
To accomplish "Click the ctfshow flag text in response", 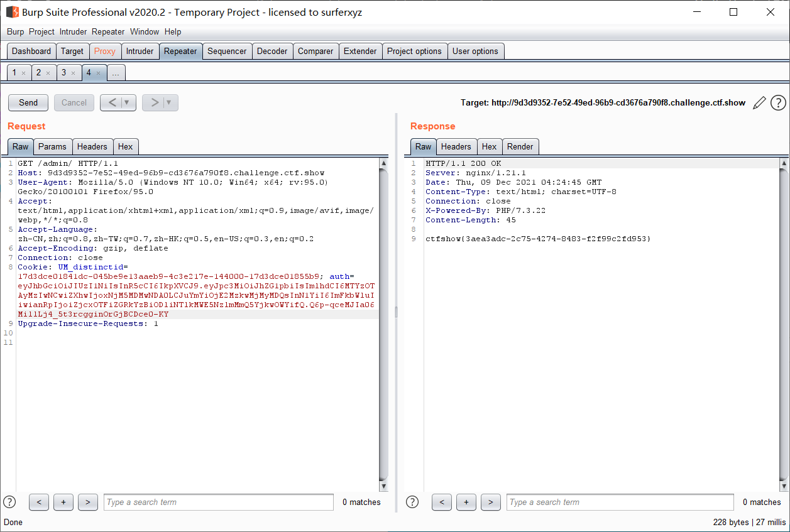I will (538, 239).
